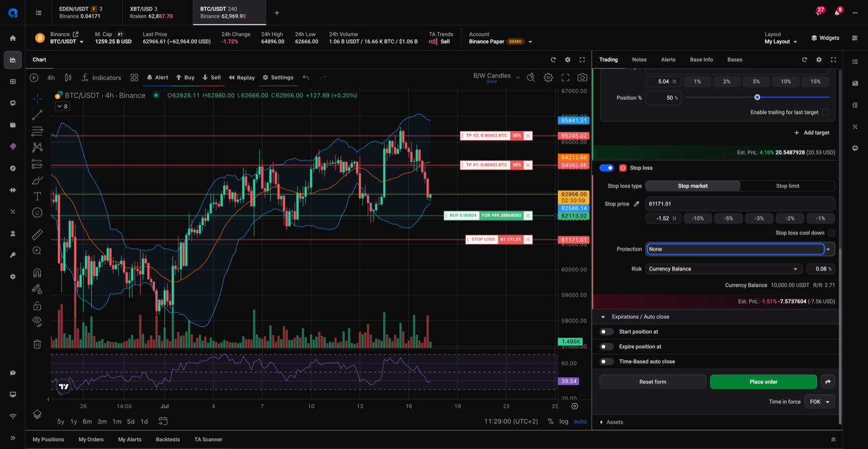Check the Stop loss cool down box
This screenshot has width=868, height=449.
point(831,233)
